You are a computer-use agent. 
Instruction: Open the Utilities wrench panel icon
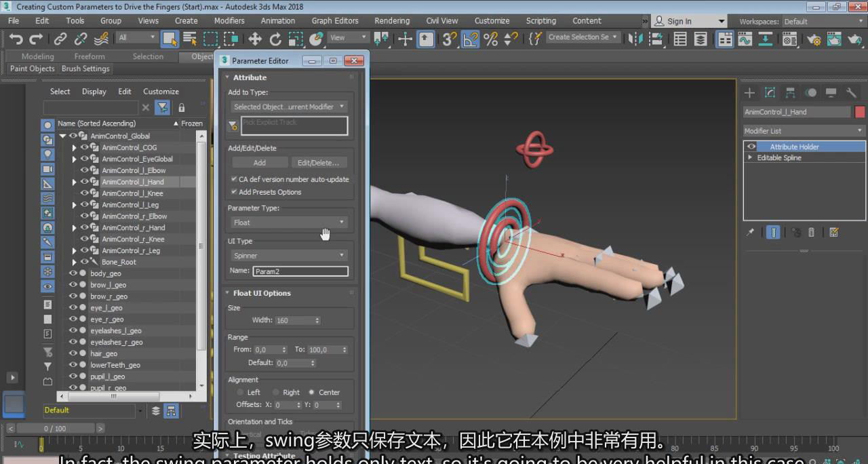pos(851,93)
